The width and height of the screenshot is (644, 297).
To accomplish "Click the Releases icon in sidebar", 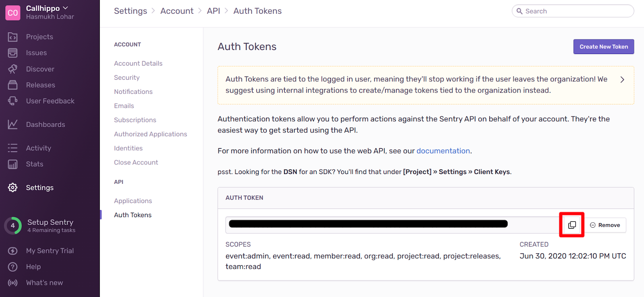I will [x=12, y=85].
